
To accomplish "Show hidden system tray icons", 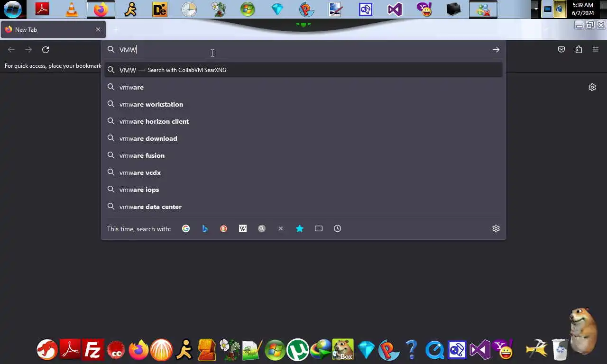I will [536, 9].
